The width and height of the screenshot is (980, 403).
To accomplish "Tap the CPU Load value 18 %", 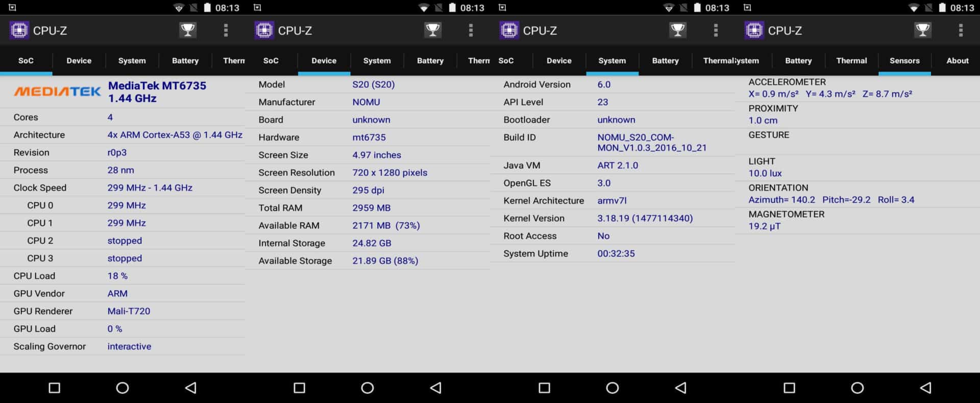I will [117, 276].
